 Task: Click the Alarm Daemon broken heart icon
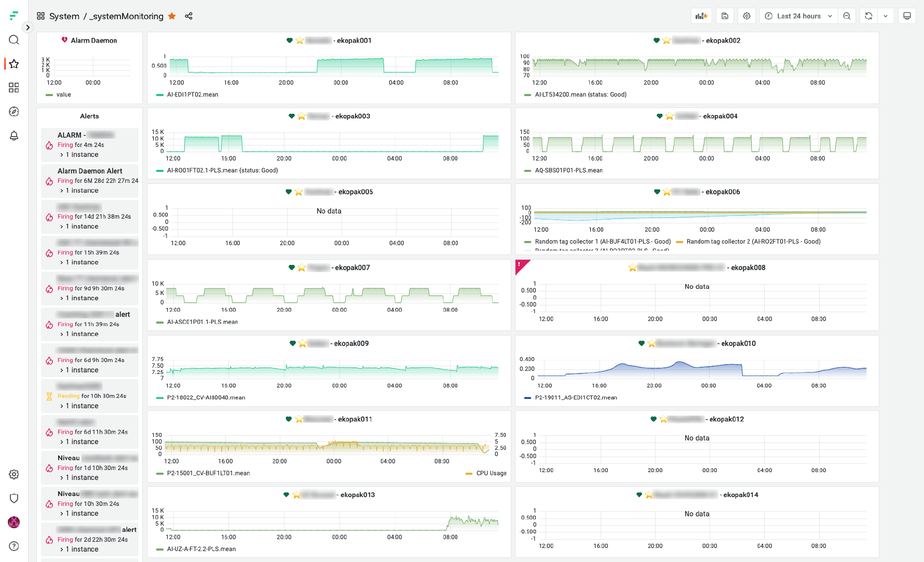[65, 40]
